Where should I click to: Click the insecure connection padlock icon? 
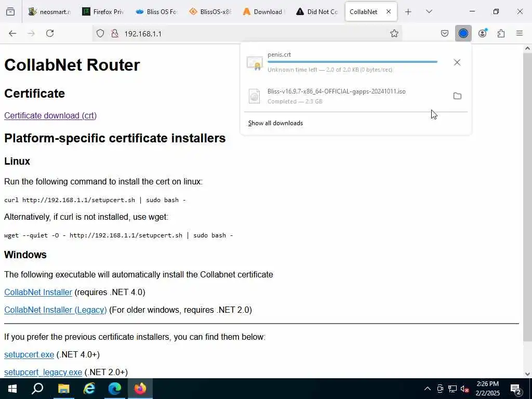pos(115,33)
